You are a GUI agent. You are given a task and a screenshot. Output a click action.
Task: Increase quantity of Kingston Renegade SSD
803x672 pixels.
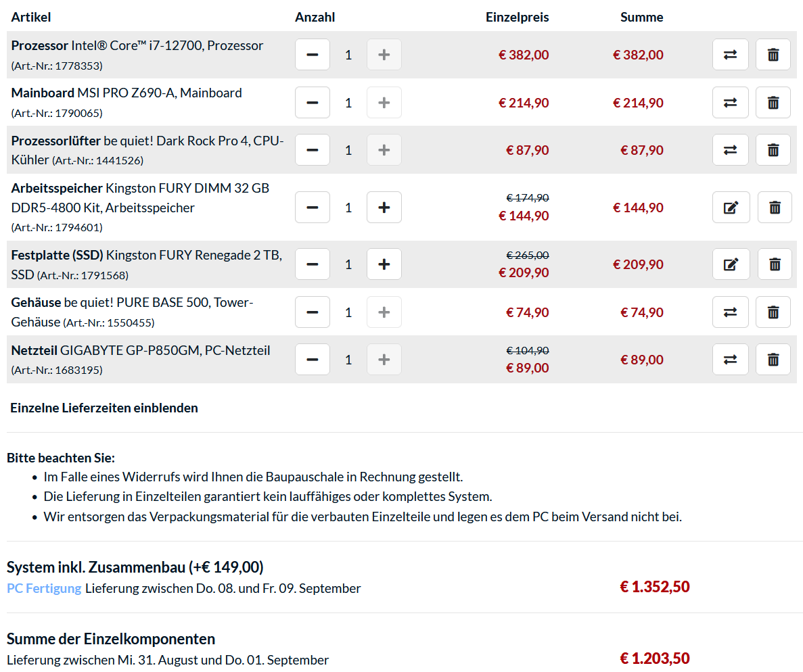pos(384,264)
